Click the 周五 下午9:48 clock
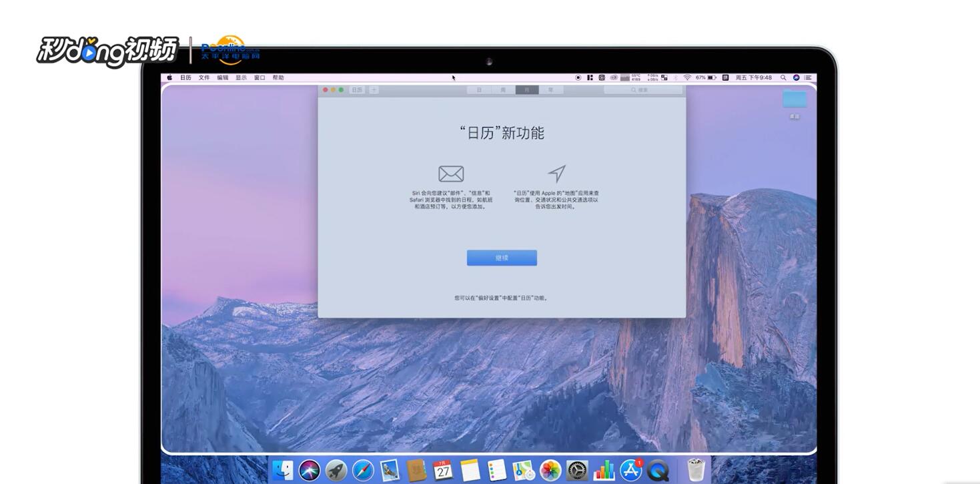This screenshot has height=484, width=980. [x=753, y=77]
